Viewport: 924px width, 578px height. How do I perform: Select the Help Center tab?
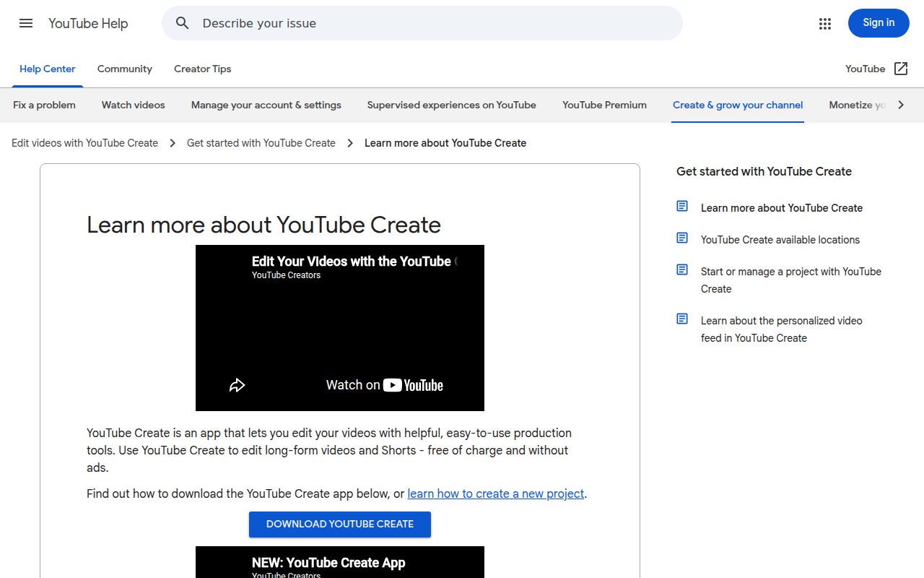(48, 69)
